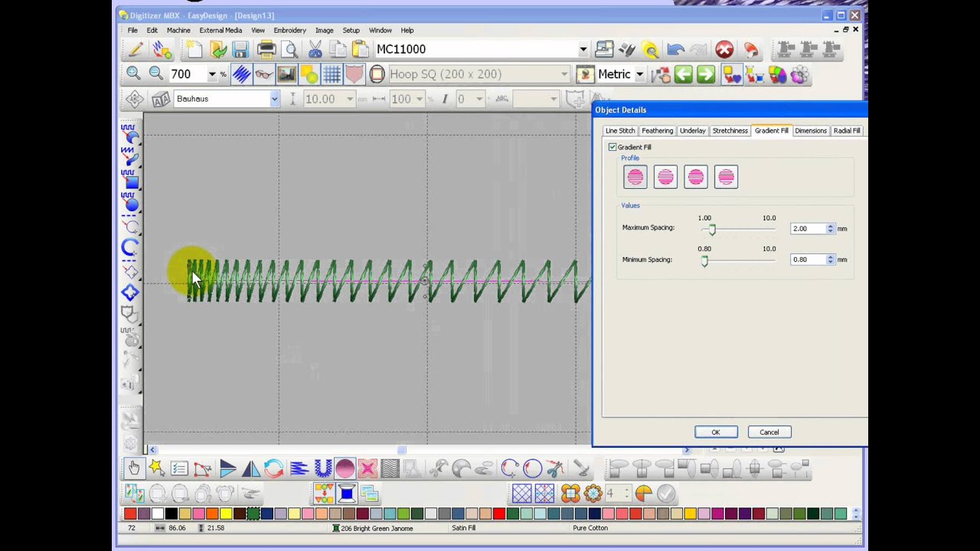Select the first gradient profile

click(x=635, y=178)
